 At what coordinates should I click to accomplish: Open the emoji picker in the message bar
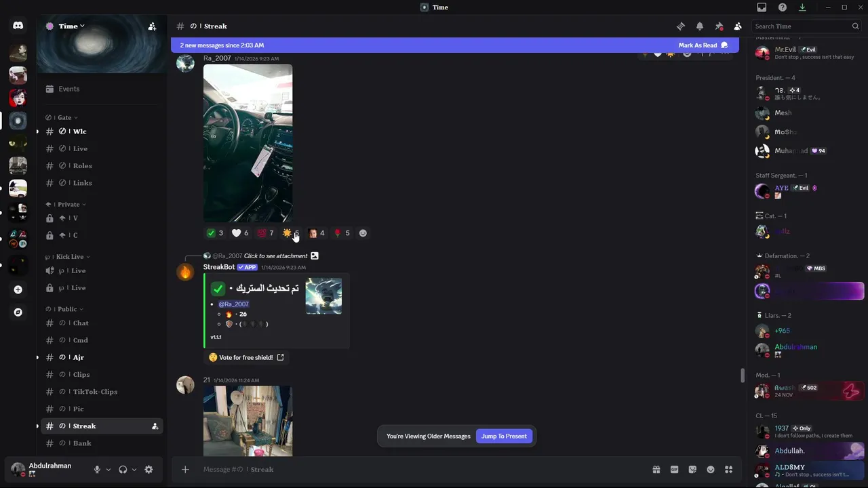711,469
